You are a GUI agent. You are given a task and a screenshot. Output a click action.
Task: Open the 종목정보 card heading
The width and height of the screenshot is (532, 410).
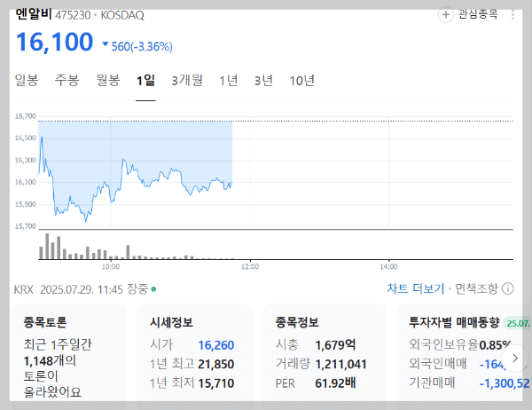[x=297, y=322]
